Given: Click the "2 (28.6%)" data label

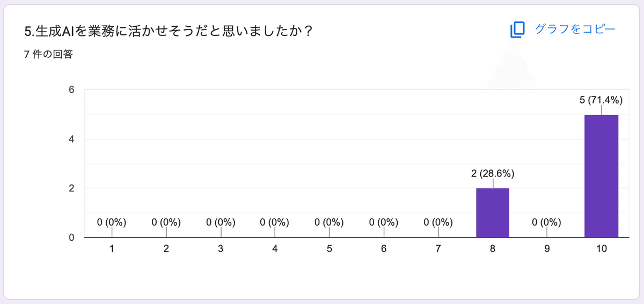Looking at the screenshot, I should (x=493, y=173).
